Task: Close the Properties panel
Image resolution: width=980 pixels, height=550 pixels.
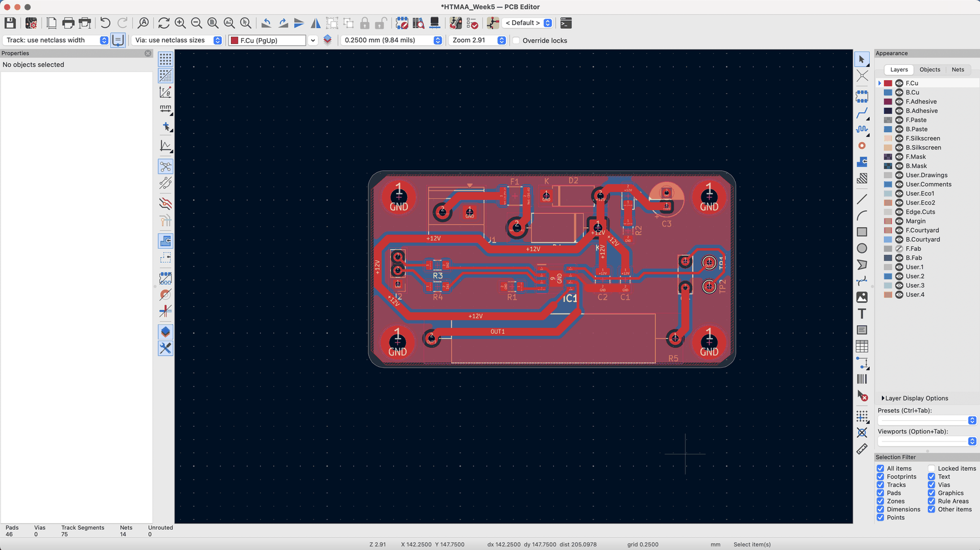Action: tap(148, 53)
